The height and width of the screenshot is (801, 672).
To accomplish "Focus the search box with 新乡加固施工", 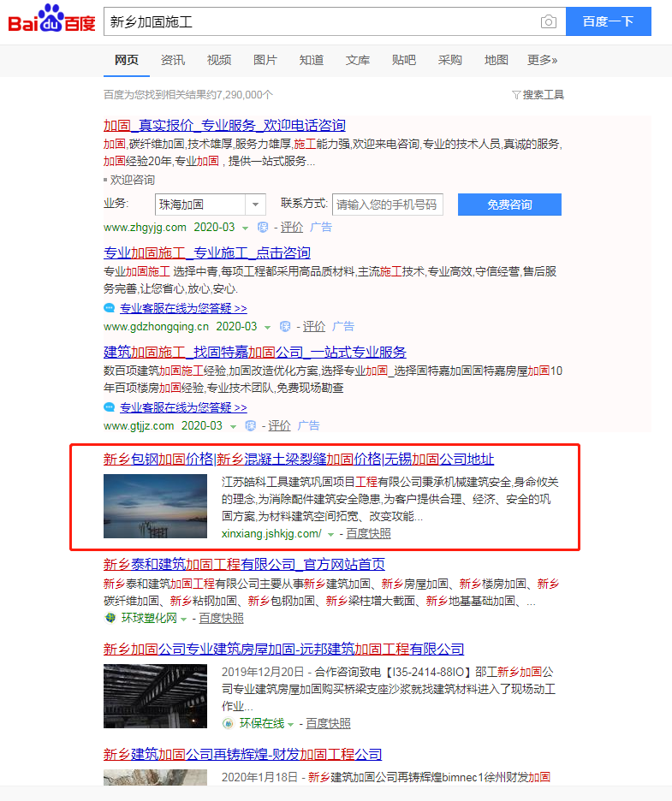I will (335, 21).
